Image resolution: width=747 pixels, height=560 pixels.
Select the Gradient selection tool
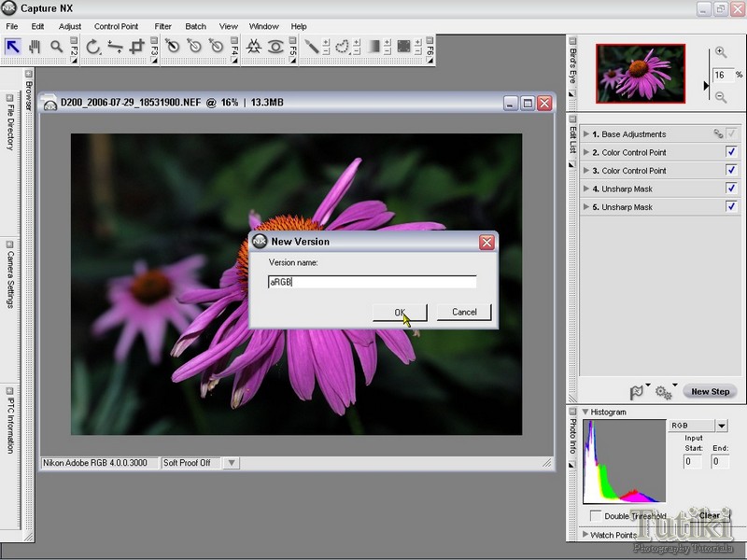[374, 47]
